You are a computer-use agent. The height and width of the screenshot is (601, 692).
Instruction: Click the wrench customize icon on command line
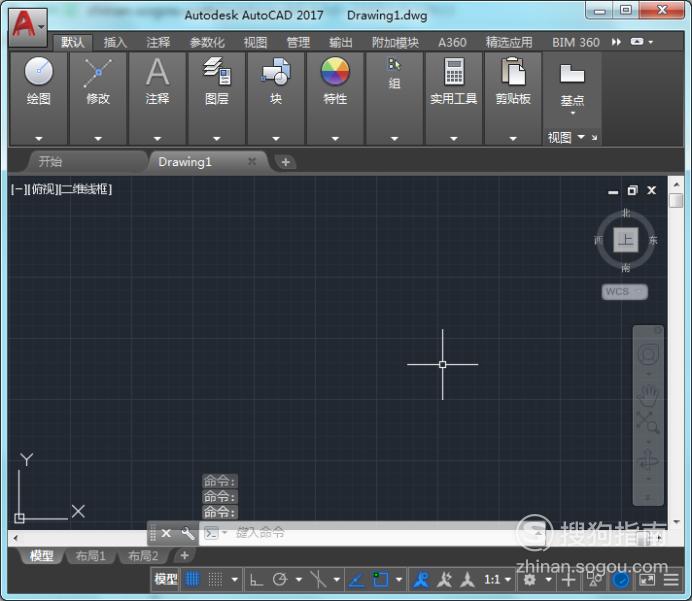[188, 533]
